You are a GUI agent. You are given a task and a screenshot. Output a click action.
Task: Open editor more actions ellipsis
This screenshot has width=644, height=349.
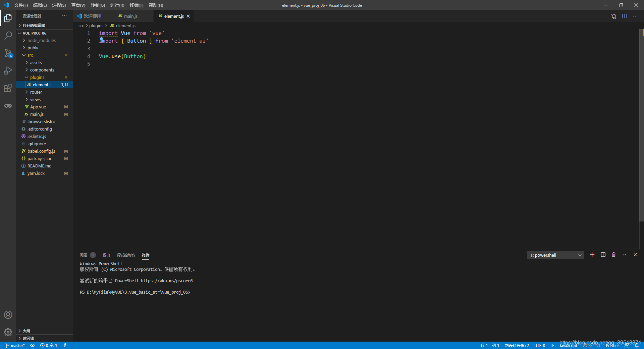pyautogui.click(x=635, y=16)
